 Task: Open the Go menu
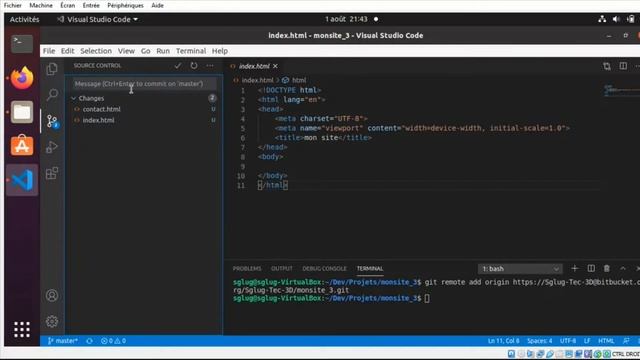pos(145,51)
